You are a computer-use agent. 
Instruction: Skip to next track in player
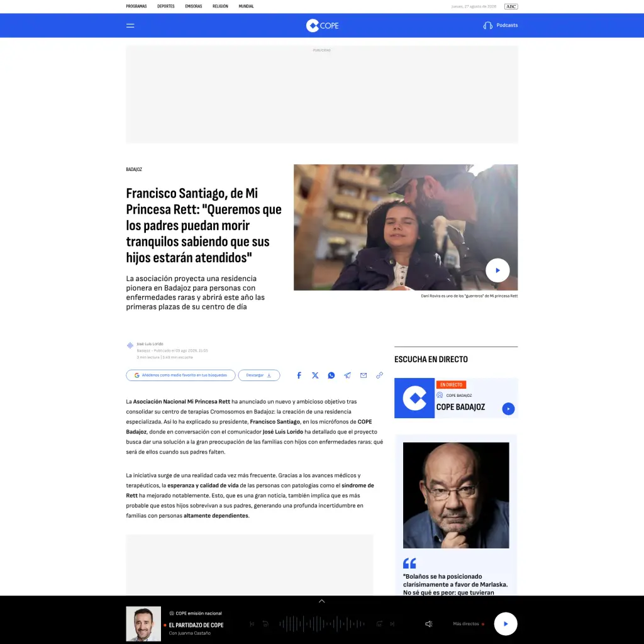tap(392, 624)
